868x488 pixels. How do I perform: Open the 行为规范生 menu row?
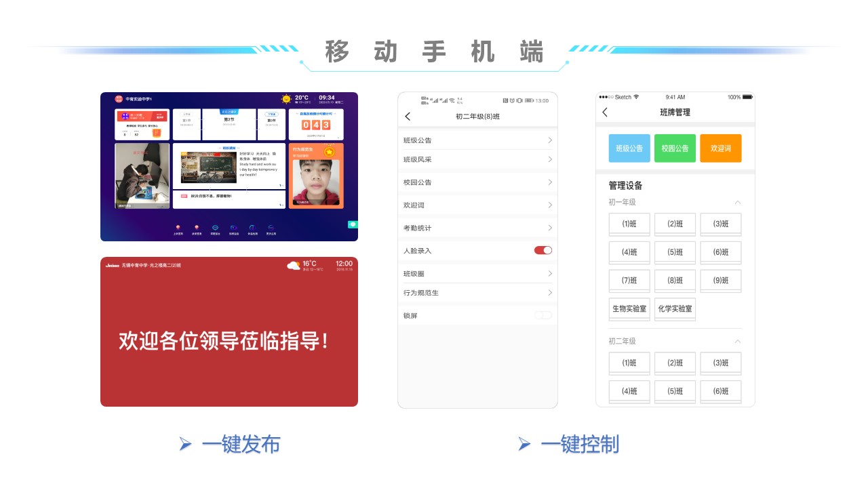tap(477, 293)
